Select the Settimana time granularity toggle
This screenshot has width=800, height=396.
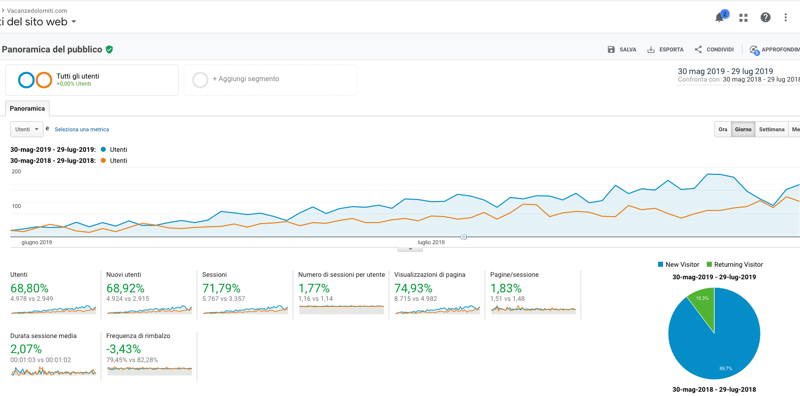(x=771, y=130)
